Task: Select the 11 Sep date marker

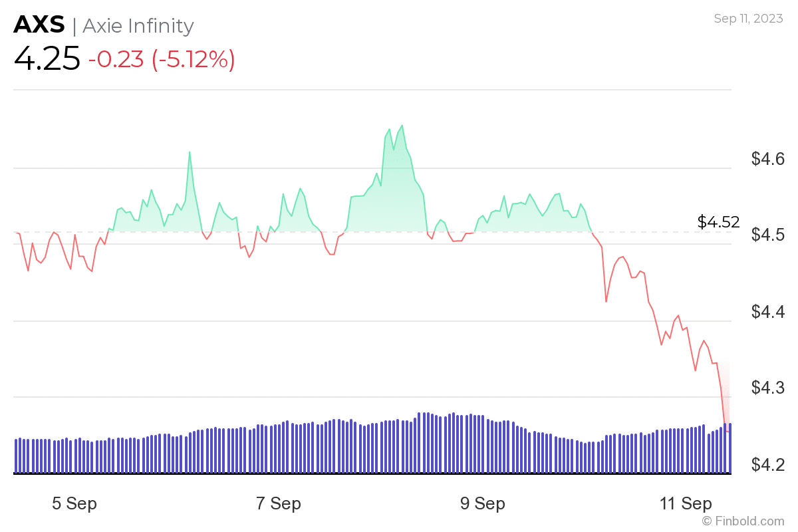Action: pyautogui.click(x=686, y=503)
